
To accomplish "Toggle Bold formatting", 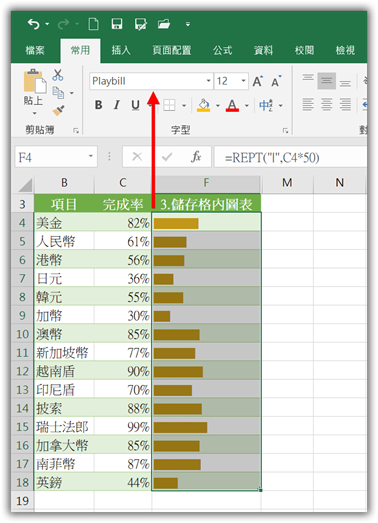I will tap(98, 105).
